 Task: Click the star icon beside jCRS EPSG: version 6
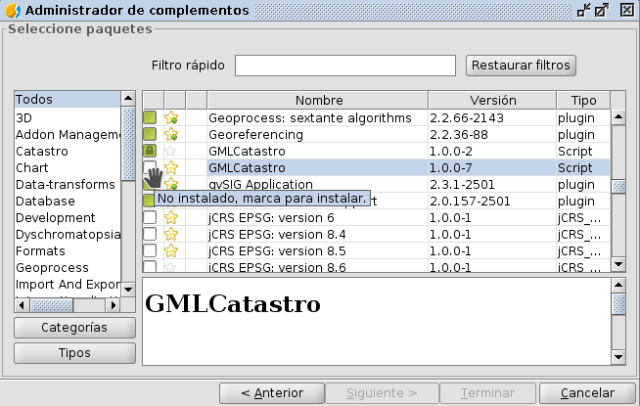point(171,218)
